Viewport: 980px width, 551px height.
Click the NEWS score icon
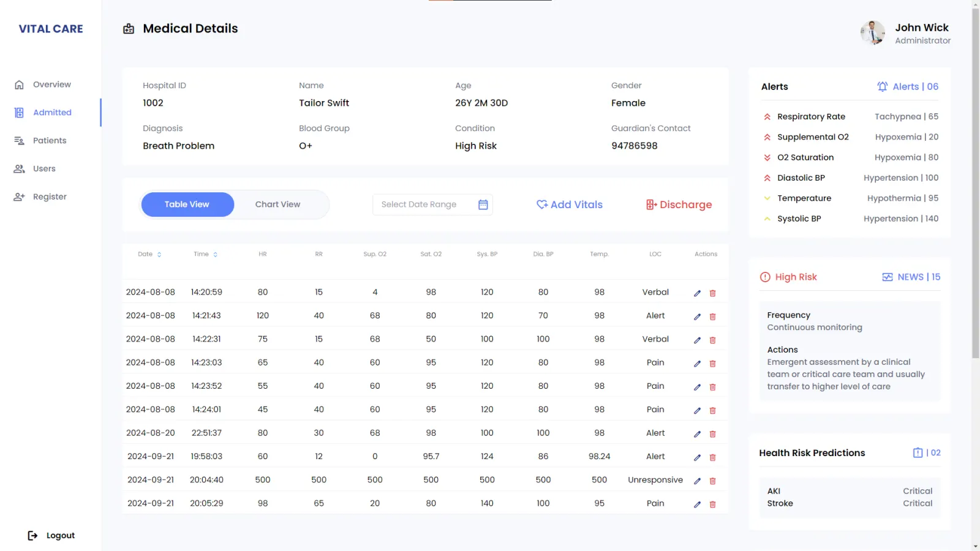click(887, 277)
